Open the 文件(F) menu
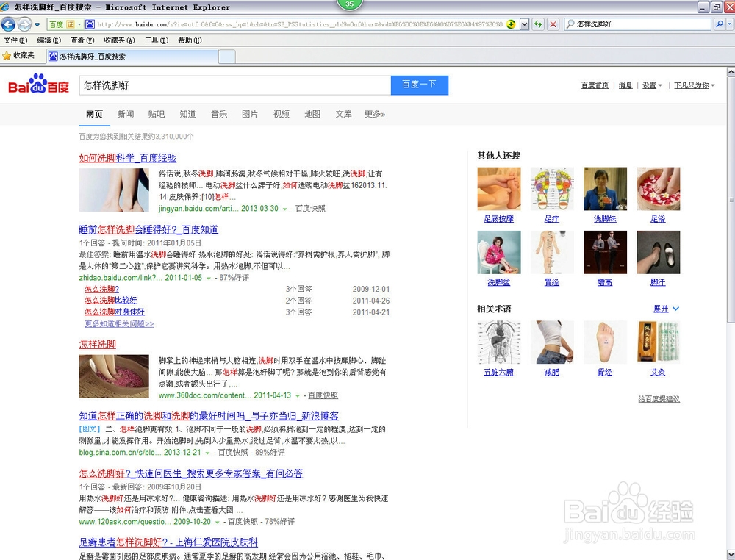Image resolution: width=735 pixels, height=560 pixels. pyautogui.click(x=15, y=40)
